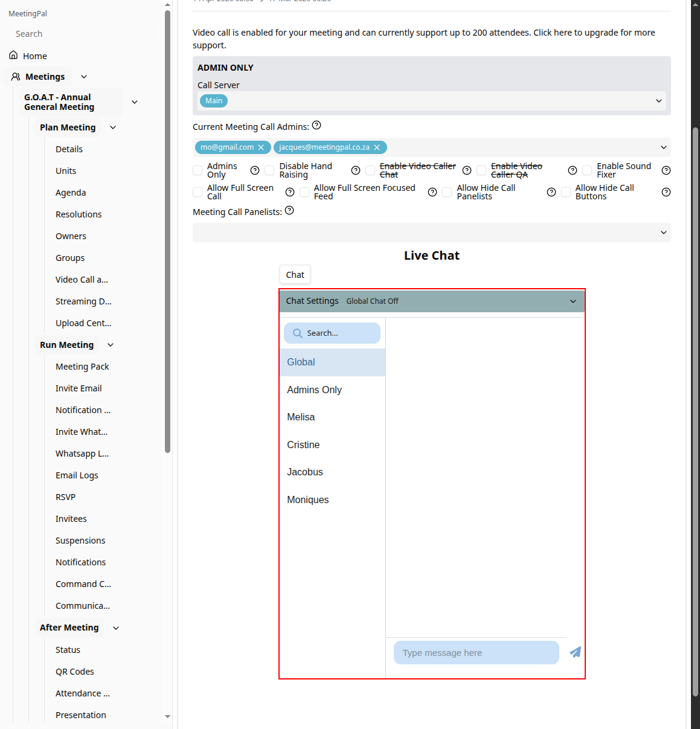Open help icon for Enable Video Caller QA

coord(573,170)
